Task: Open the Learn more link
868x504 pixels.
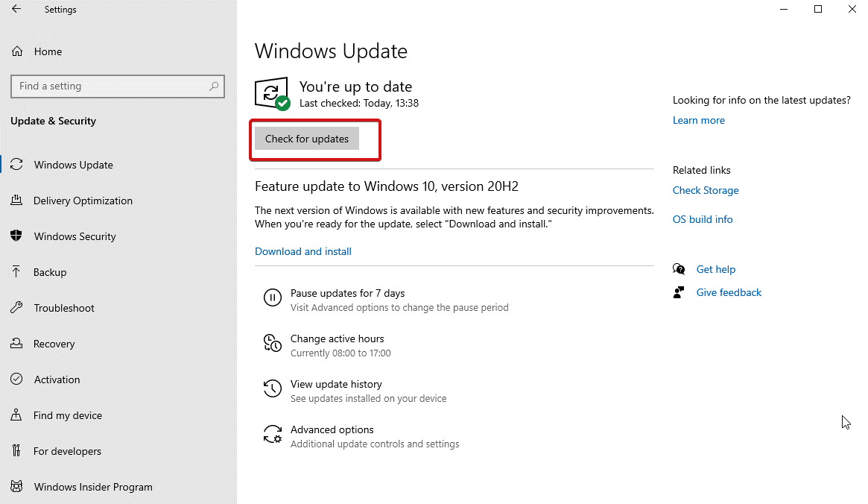Action: point(698,120)
